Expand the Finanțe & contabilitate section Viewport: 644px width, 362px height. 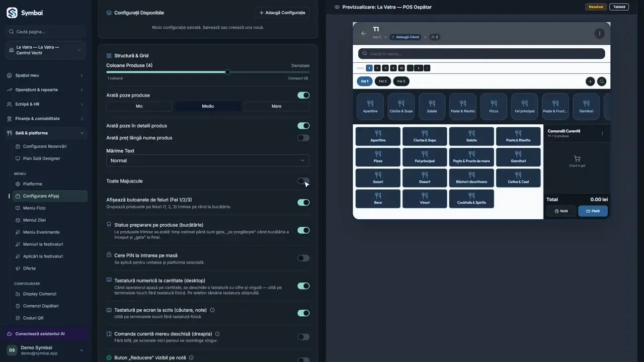45,119
